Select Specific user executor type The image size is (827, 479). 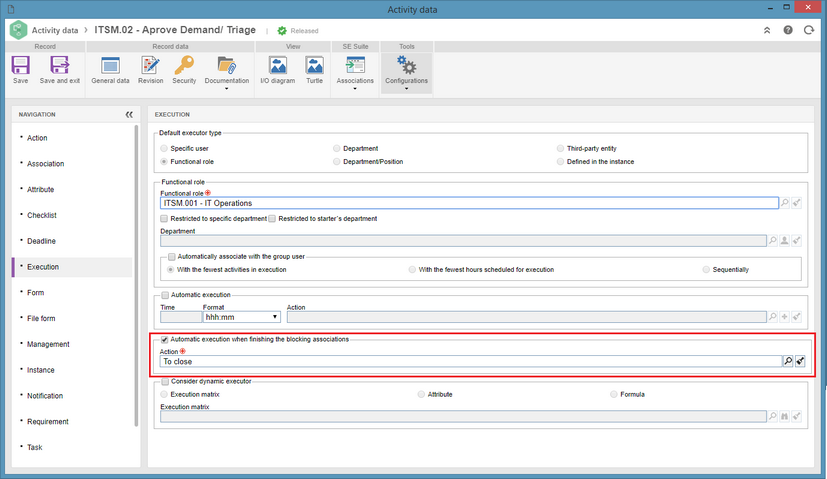(x=164, y=148)
